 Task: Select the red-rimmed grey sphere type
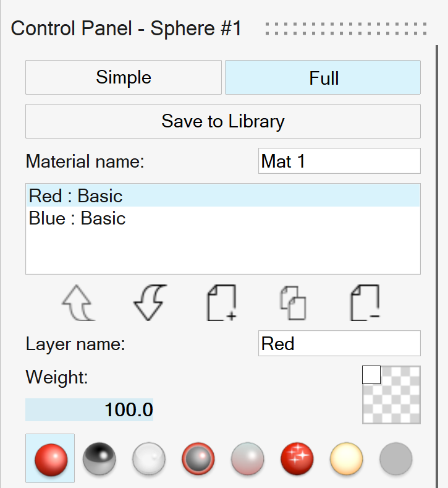[x=198, y=458]
